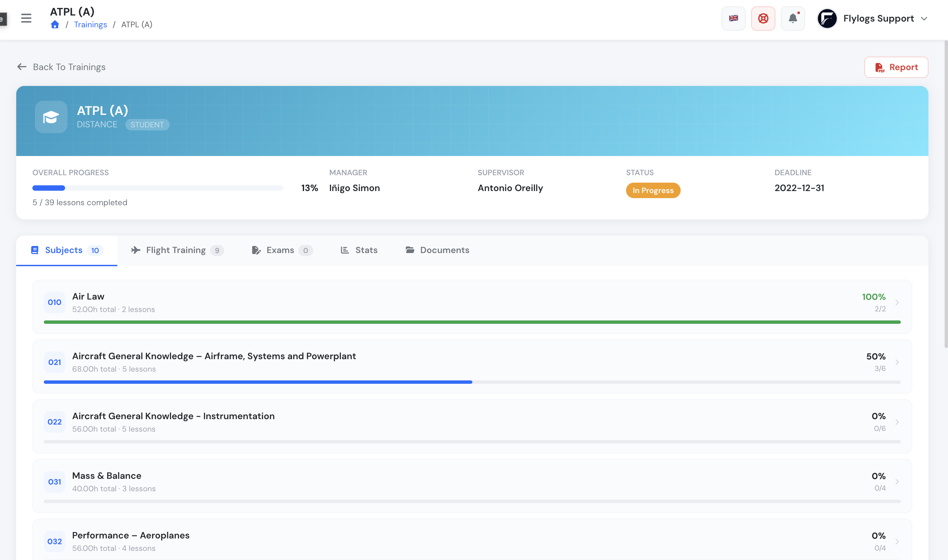
Task: Click the Air Law subject title
Action: tap(88, 297)
